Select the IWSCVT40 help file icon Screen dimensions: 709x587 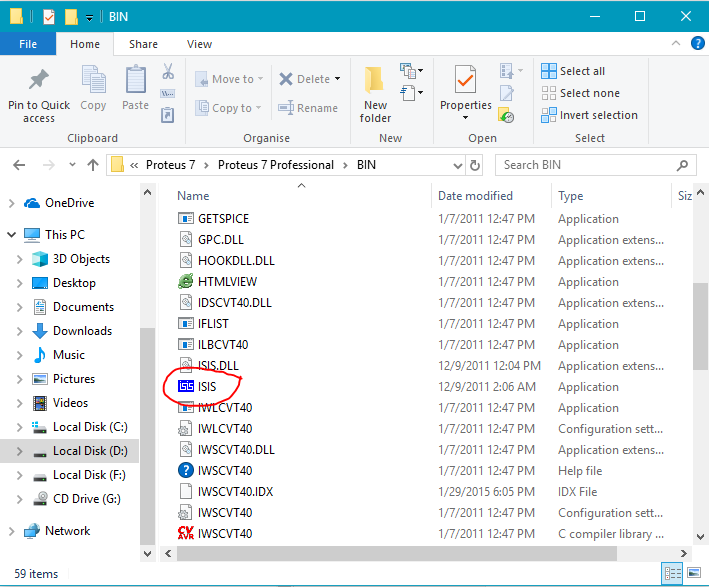pos(185,470)
